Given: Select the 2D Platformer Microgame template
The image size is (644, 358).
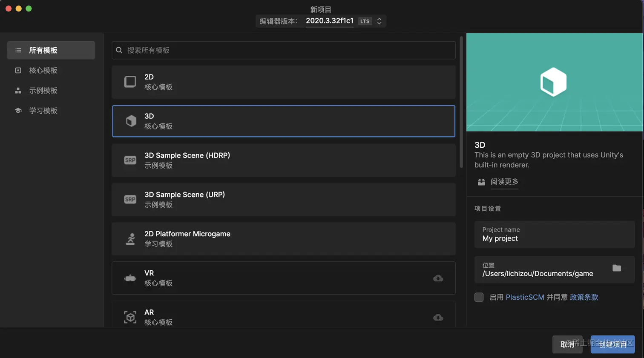Looking at the screenshot, I should pyautogui.click(x=284, y=238).
